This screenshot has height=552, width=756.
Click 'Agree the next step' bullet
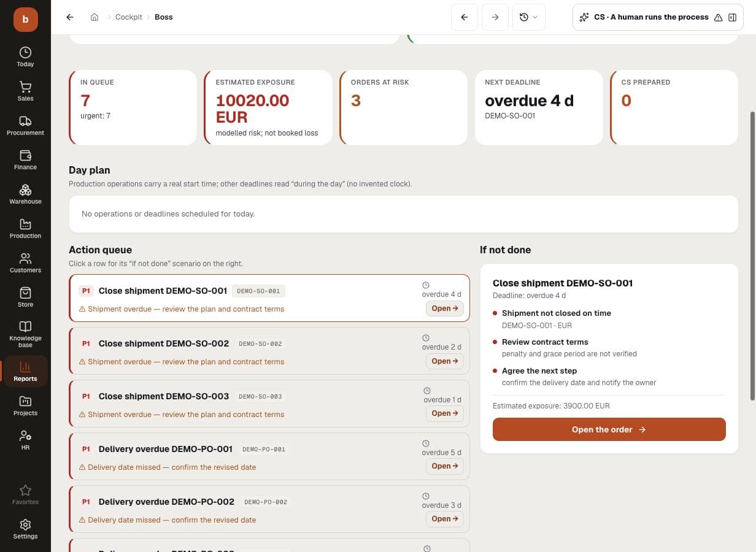click(x=539, y=370)
